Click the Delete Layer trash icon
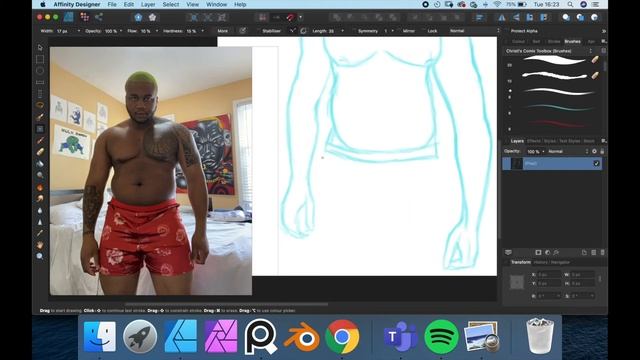The image size is (640, 360). point(602,253)
